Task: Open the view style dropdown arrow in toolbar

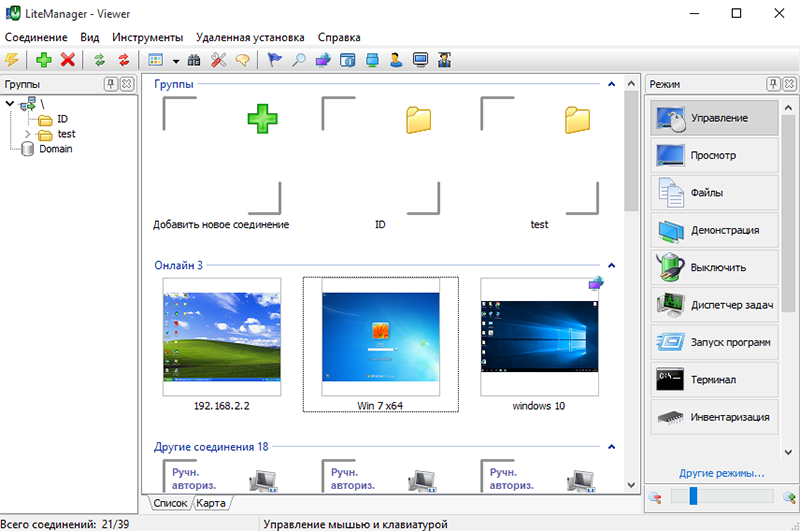Action: [x=175, y=61]
